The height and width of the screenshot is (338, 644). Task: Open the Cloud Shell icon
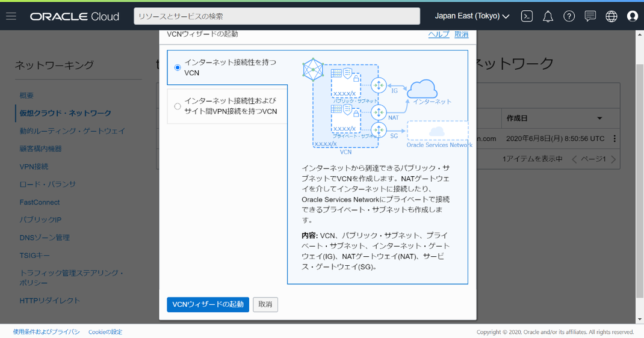click(x=527, y=16)
